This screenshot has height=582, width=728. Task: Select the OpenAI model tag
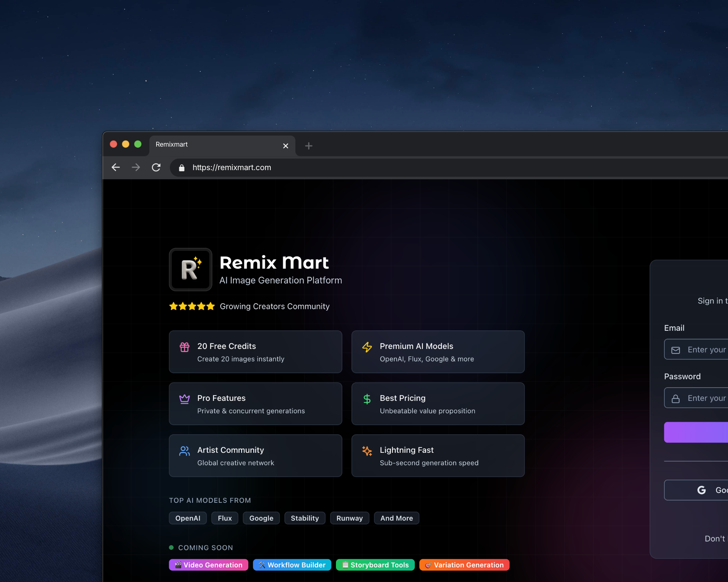point(188,518)
